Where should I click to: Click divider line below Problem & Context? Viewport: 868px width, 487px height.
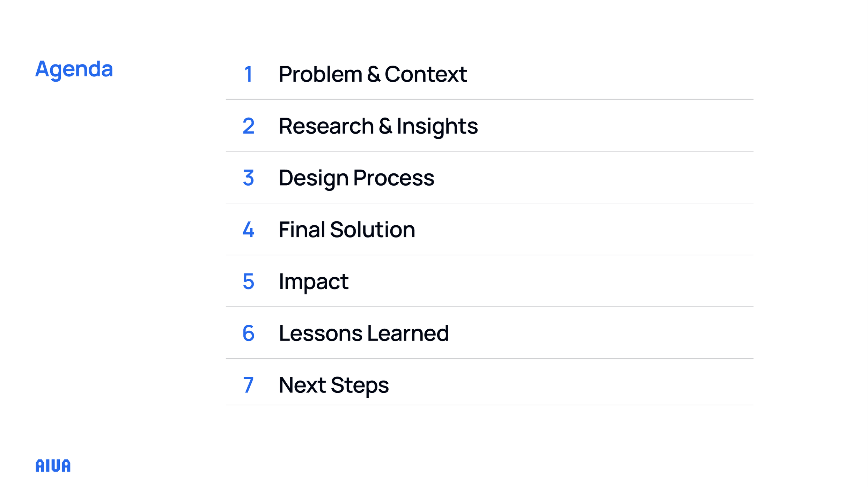pyautogui.click(x=490, y=99)
